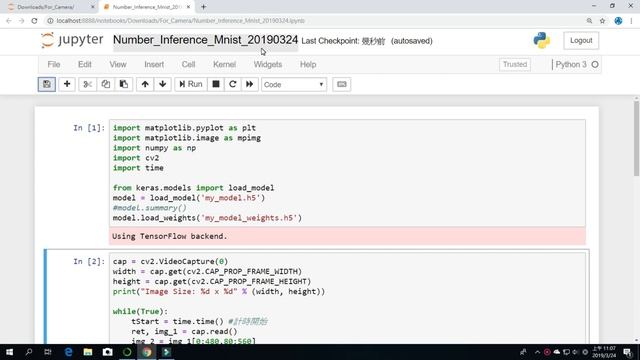Click the page vertical scrollbar thumb
Image resolution: width=640 pixels, height=360 pixels.
[x=636, y=139]
